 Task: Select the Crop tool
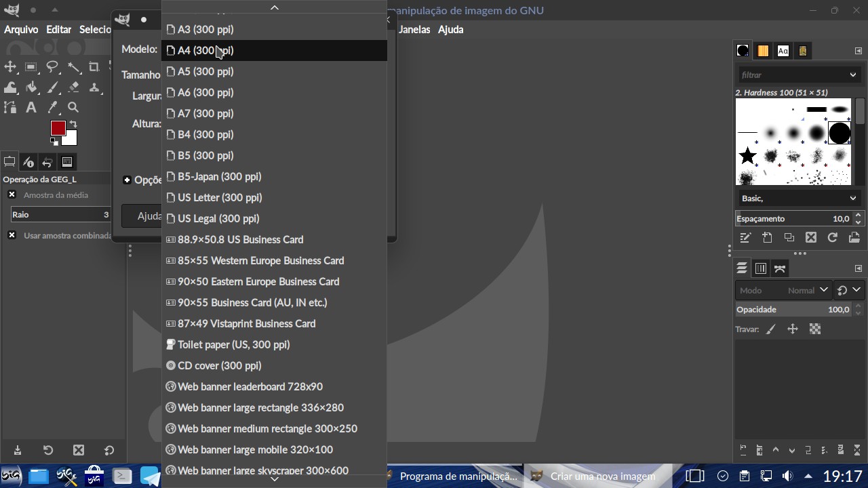point(94,66)
